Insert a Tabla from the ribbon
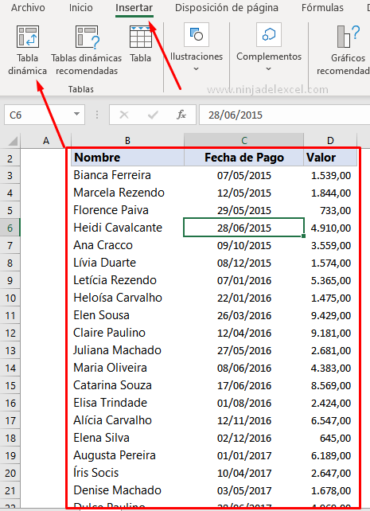 tap(140, 44)
